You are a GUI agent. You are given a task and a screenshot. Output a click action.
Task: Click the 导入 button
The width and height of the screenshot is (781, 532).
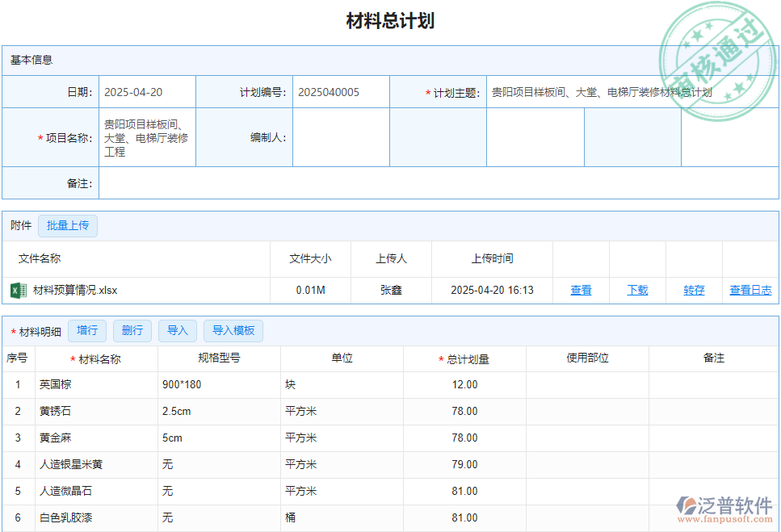click(177, 331)
